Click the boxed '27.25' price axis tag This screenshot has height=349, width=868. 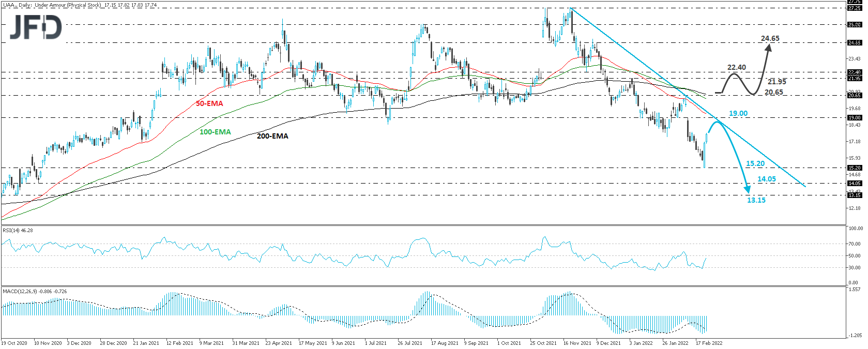(x=855, y=8)
